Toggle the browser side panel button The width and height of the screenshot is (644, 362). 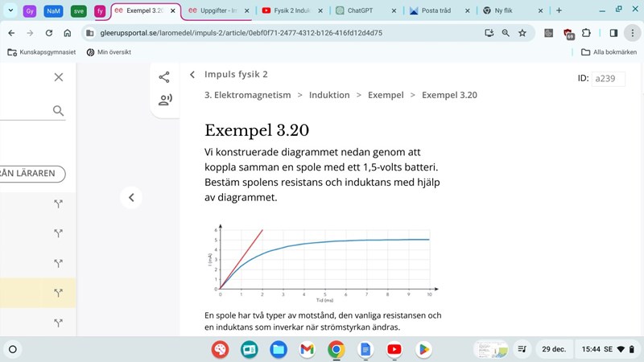point(613,33)
